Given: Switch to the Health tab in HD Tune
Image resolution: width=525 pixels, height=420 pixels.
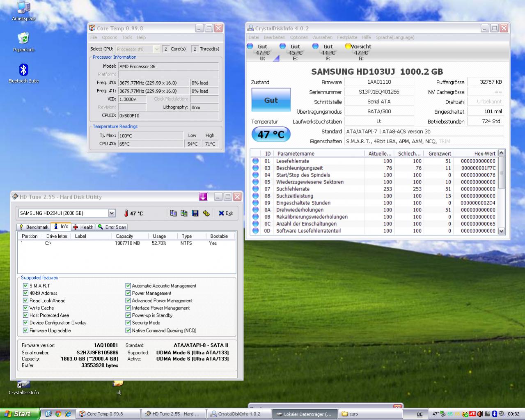Looking at the screenshot, I should [83, 227].
